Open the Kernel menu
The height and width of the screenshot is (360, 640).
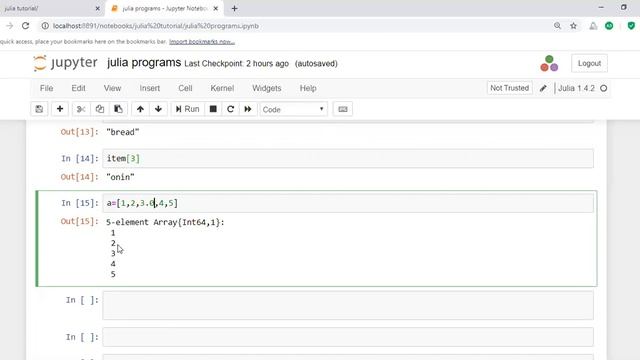[222, 88]
